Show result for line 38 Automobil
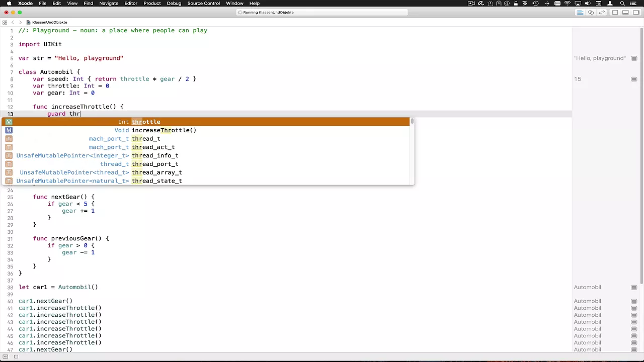This screenshot has height=362, width=644. [634, 287]
